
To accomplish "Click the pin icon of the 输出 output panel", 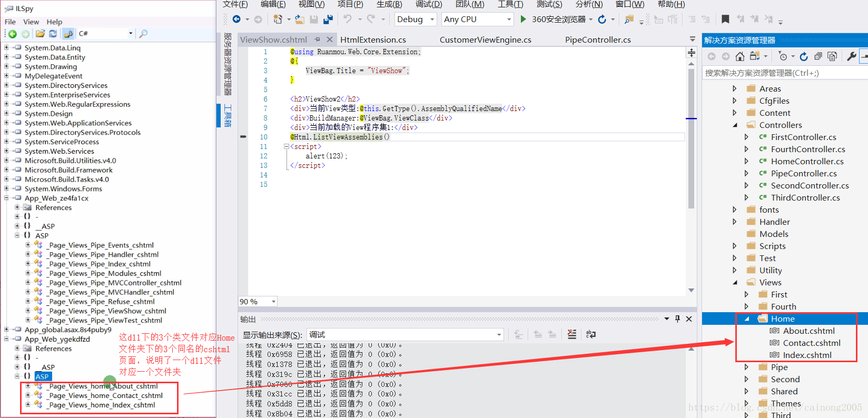I will pos(677,319).
